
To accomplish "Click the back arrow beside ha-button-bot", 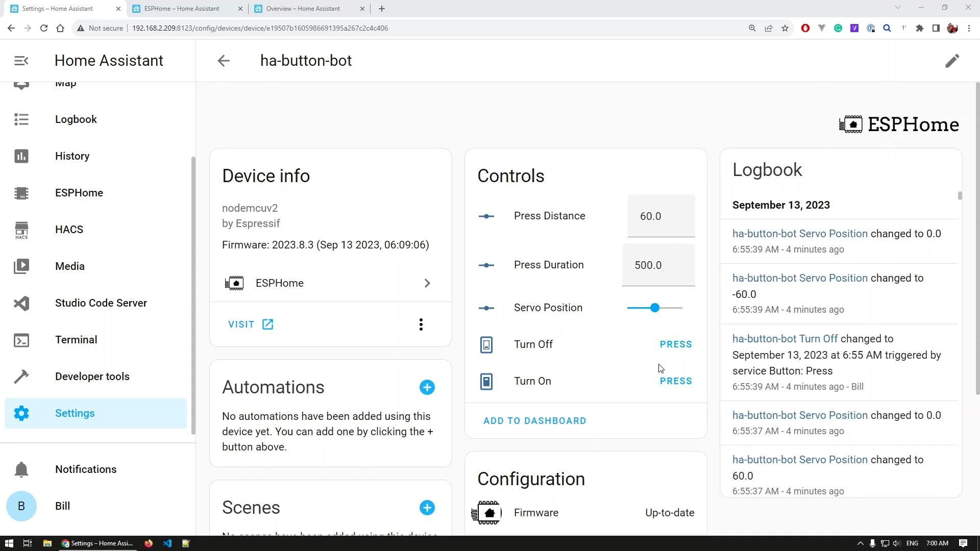I will coord(223,61).
